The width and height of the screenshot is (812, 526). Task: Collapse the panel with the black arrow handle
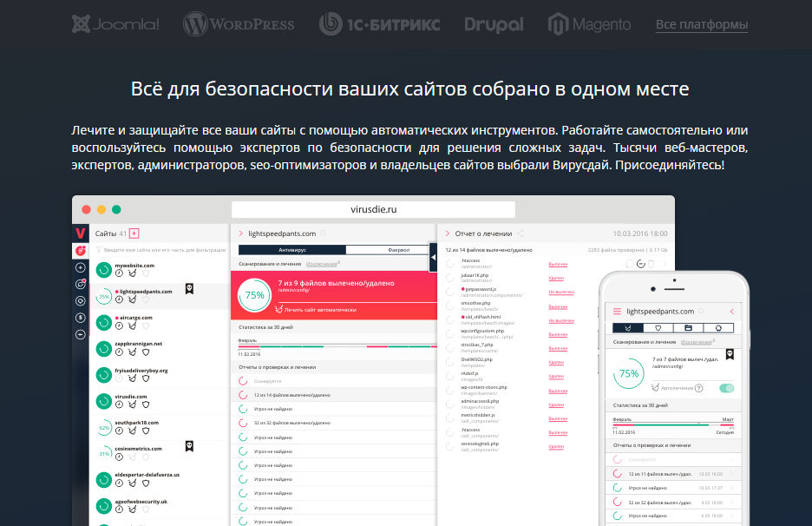click(x=433, y=257)
